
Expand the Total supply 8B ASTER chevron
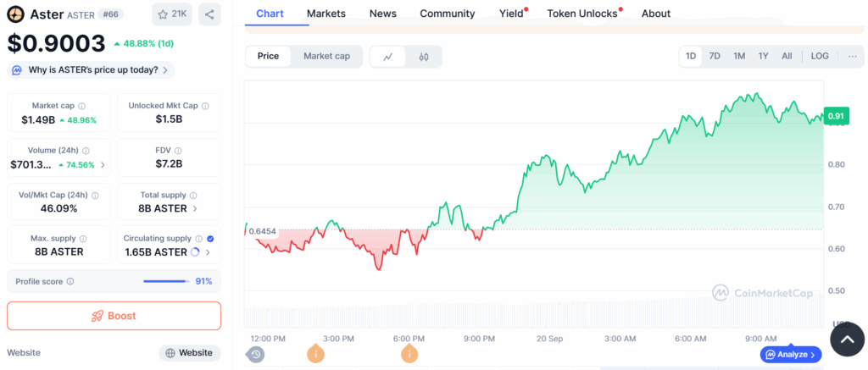(x=194, y=208)
